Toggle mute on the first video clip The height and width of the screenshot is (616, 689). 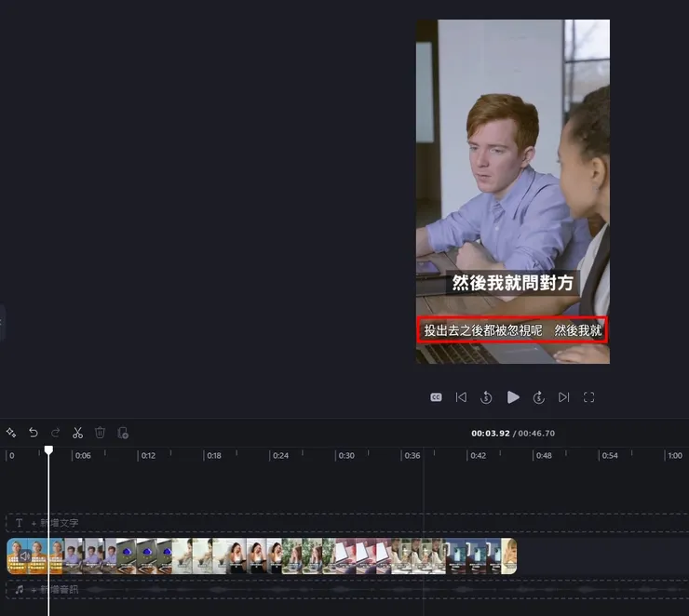(24, 556)
